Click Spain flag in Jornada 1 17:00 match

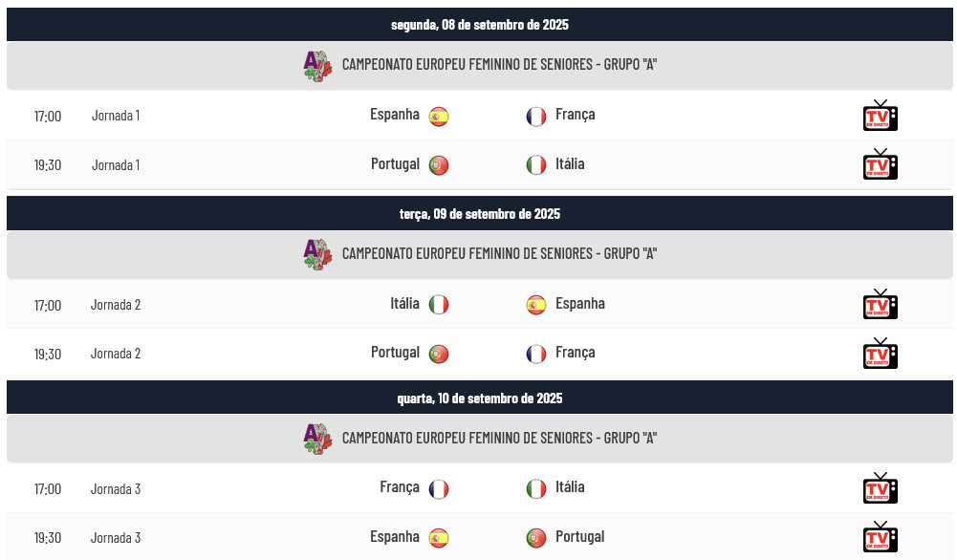pyautogui.click(x=438, y=116)
